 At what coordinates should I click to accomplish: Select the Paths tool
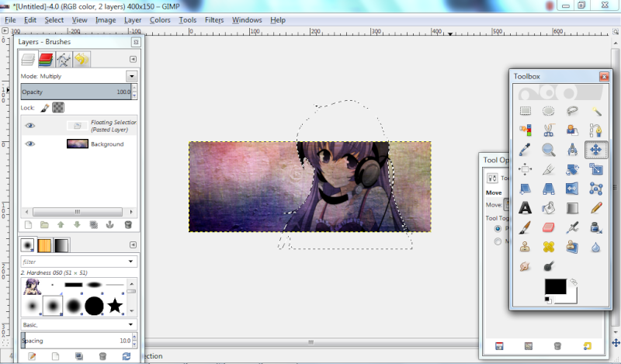tap(596, 130)
